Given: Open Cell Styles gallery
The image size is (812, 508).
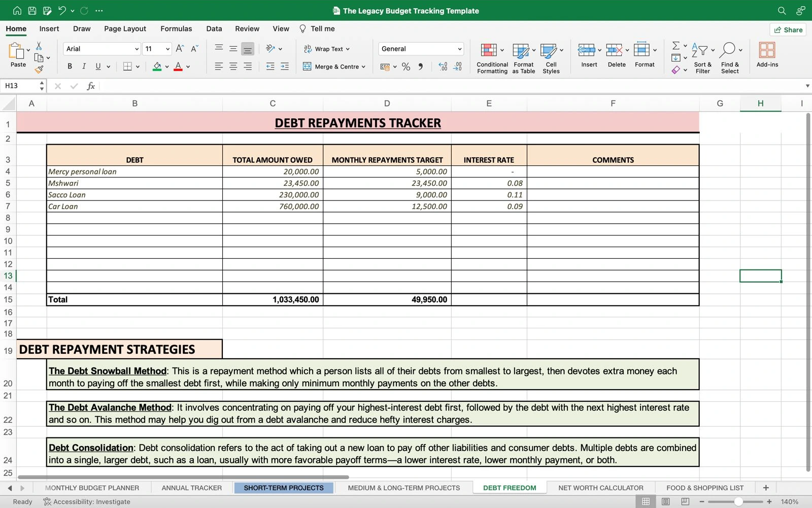Looking at the screenshot, I should 551,58.
